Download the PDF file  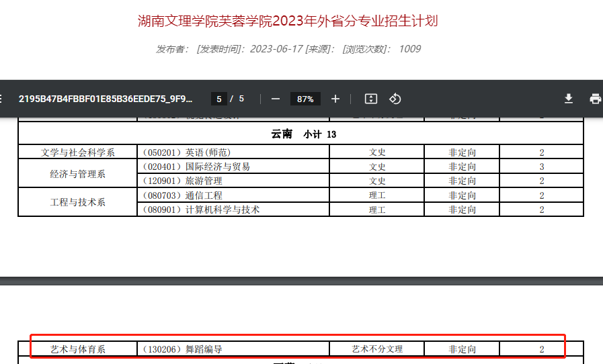tap(569, 99)
